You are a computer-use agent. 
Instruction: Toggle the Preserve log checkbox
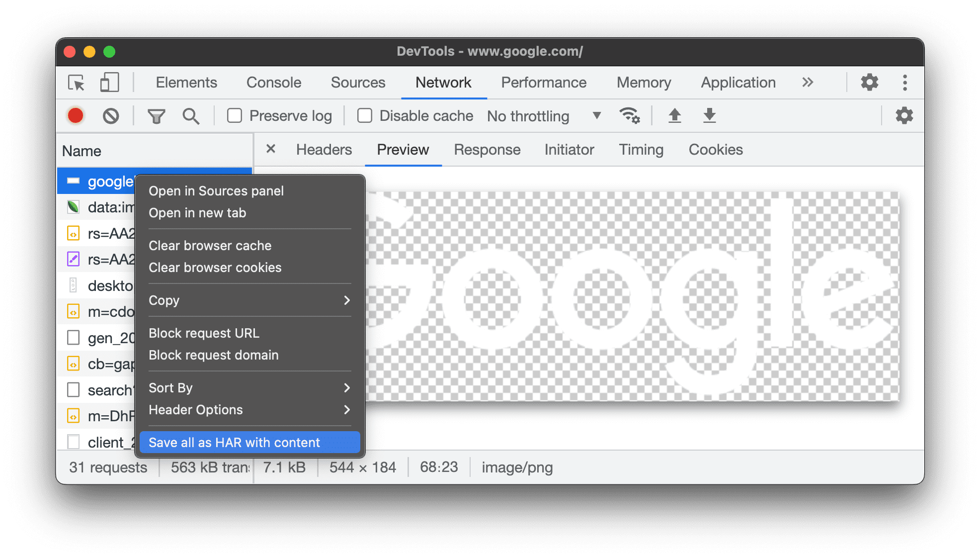coord(234,116)
